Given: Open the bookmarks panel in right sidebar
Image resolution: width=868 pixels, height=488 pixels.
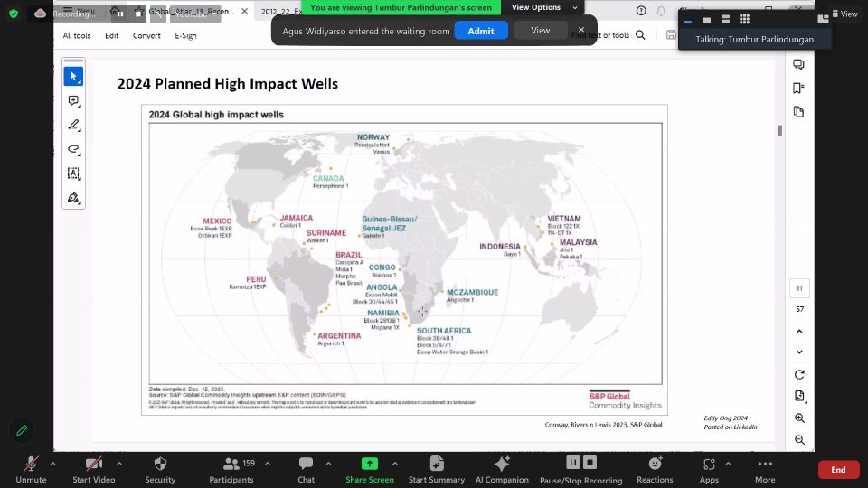Looking at the screenshot, I should [798, 88].
